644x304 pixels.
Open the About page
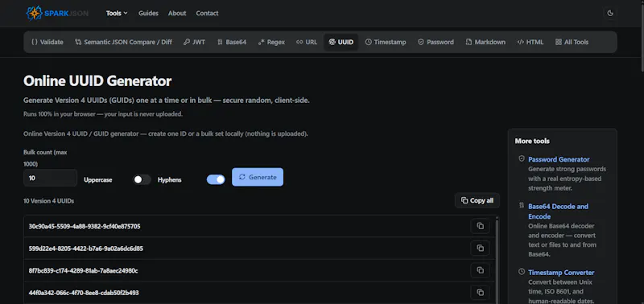(x=177, y=13)
